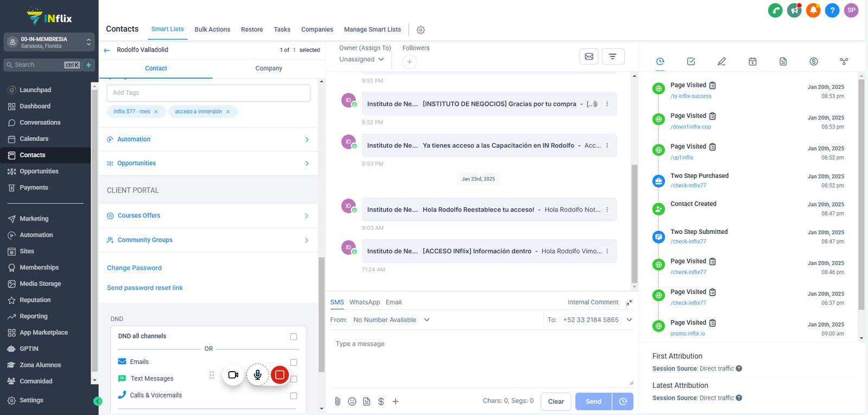
Task: Click the red stop recording button
Action: pyautogui.click(x=279, y=375)
